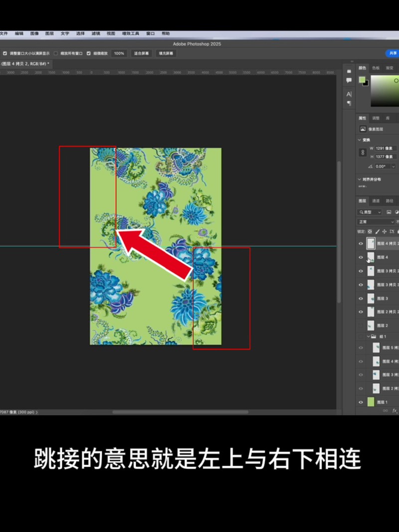
Task: Toggle the 缩放所有窗口 checkbox
Action: (56, 53)
